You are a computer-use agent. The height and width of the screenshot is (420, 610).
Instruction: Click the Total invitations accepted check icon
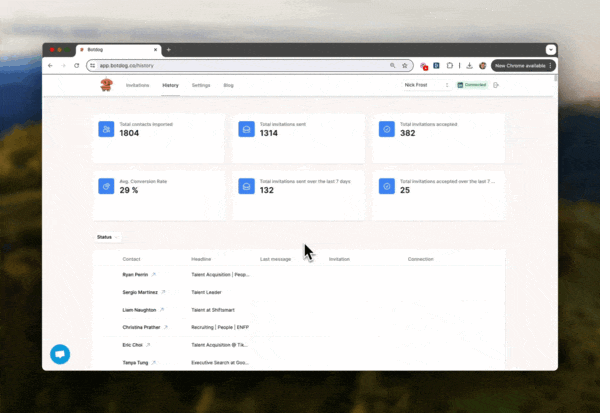click(x=387, y=129)
